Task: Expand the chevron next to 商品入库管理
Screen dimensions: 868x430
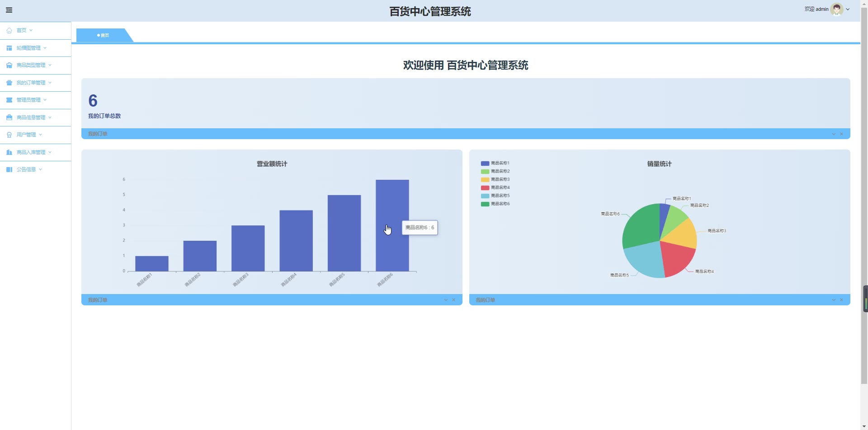Action: 50,152
